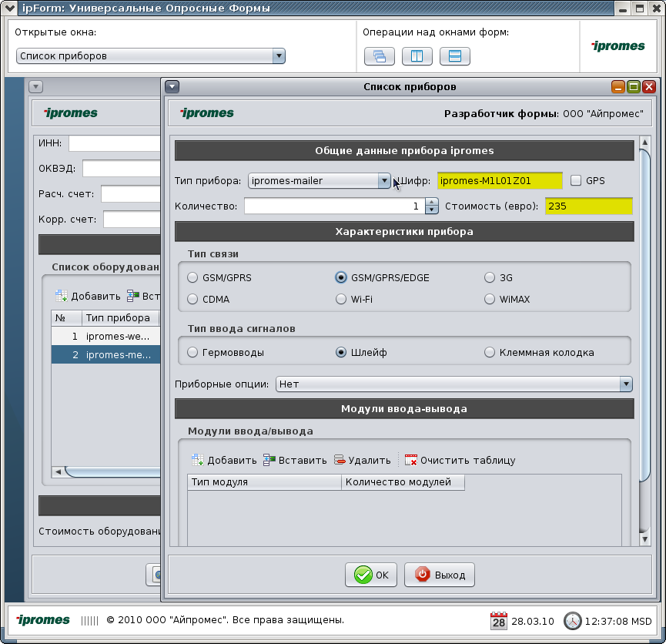Click the insert icon in background equipment list

(x=133, y=296)
